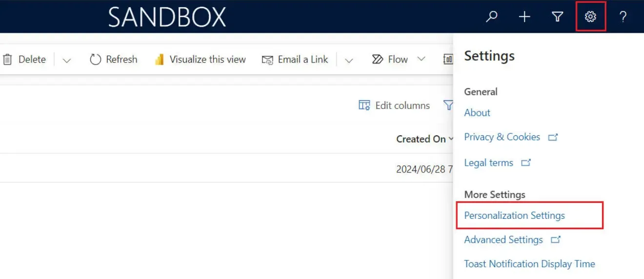Click the Delete trash can icon
This screenshot has height=279, width=644.
click(7, 60)
